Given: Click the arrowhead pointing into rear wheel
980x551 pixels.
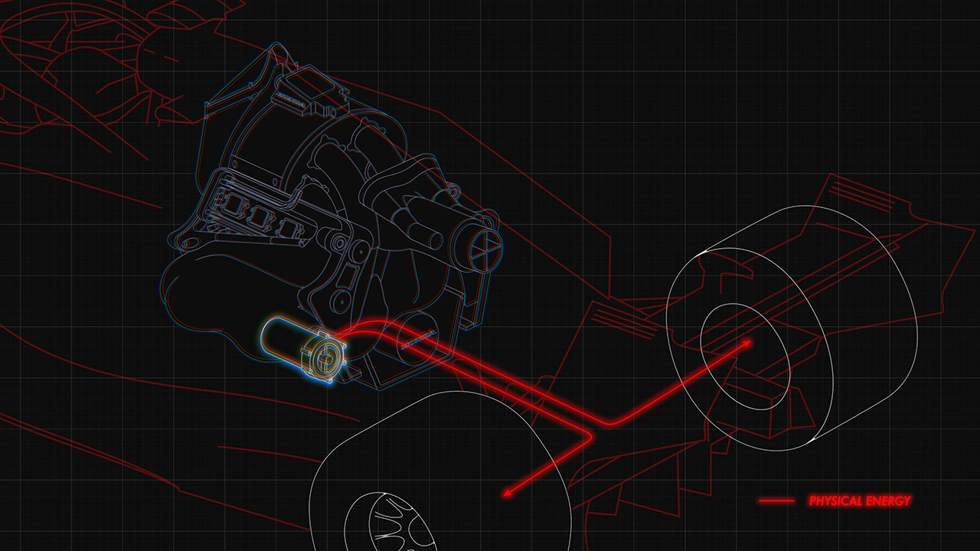Looking at the screenshot, I should (x=746, y=344).
